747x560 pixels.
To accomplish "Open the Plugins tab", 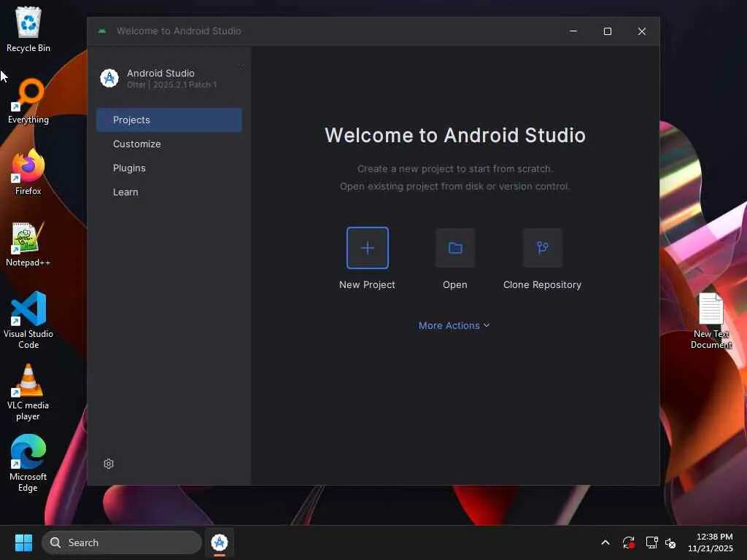I will point(169,168).
